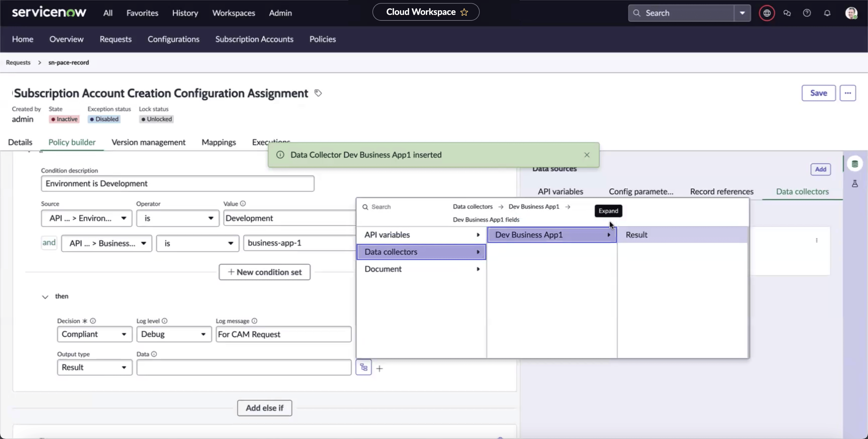Click the info icon in the notification
This screenshot has width=868, height=439.
point(280,155)
